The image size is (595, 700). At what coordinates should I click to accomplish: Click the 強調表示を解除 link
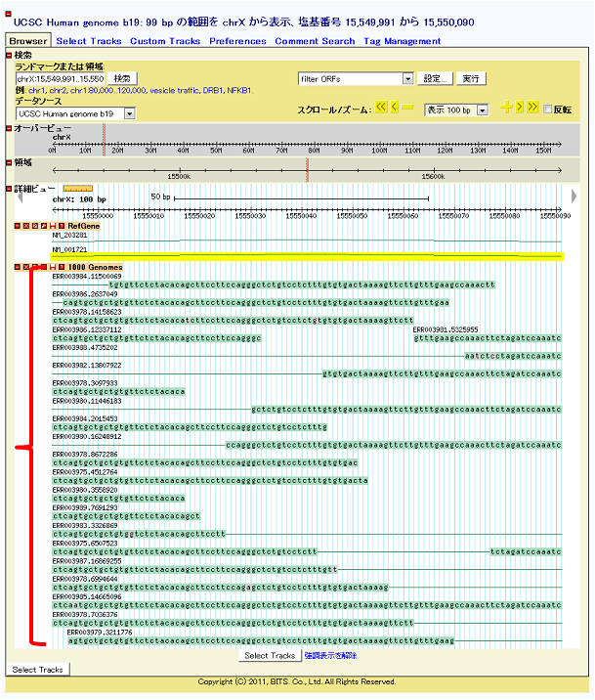(x=330, y=655)
